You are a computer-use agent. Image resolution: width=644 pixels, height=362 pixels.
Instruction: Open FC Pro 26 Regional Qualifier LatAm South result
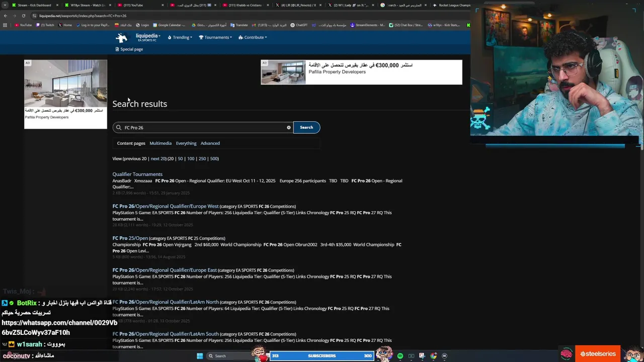(166, 334)
